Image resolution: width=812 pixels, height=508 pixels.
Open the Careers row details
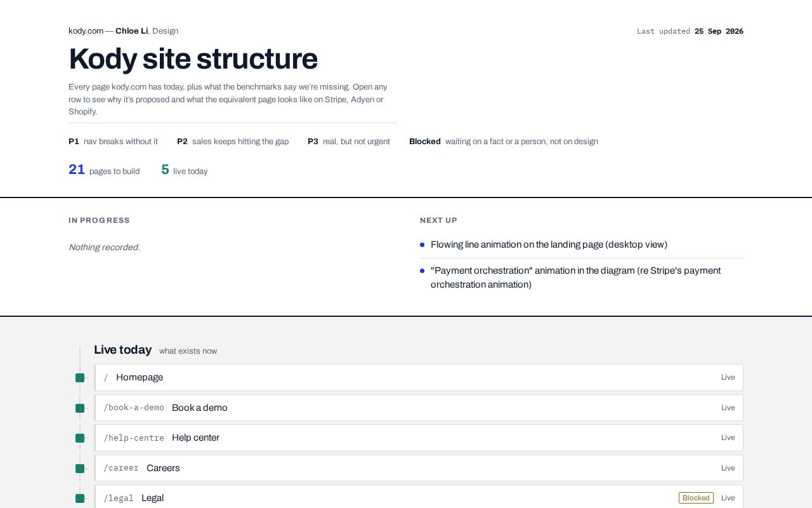tap(419, 468)
